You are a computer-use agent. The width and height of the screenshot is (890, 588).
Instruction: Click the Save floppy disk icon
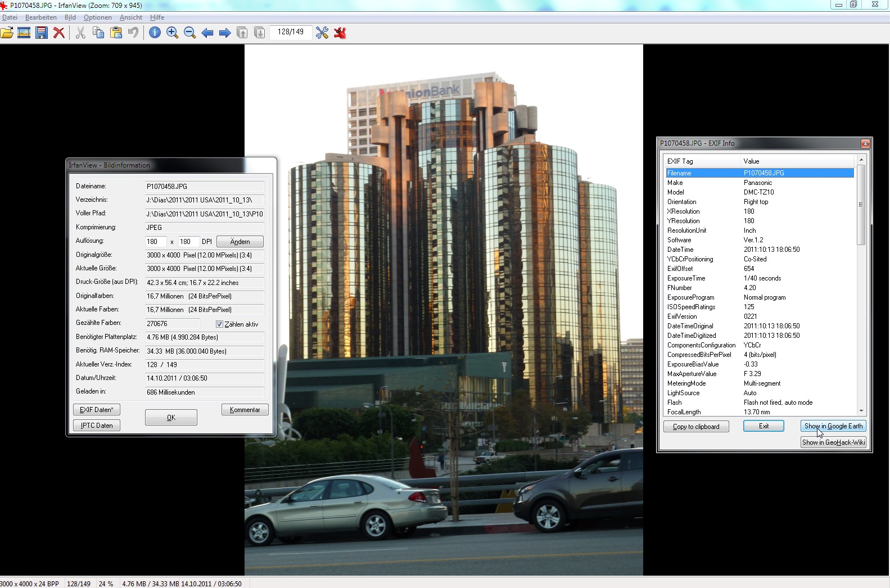[x=42, y=33]
